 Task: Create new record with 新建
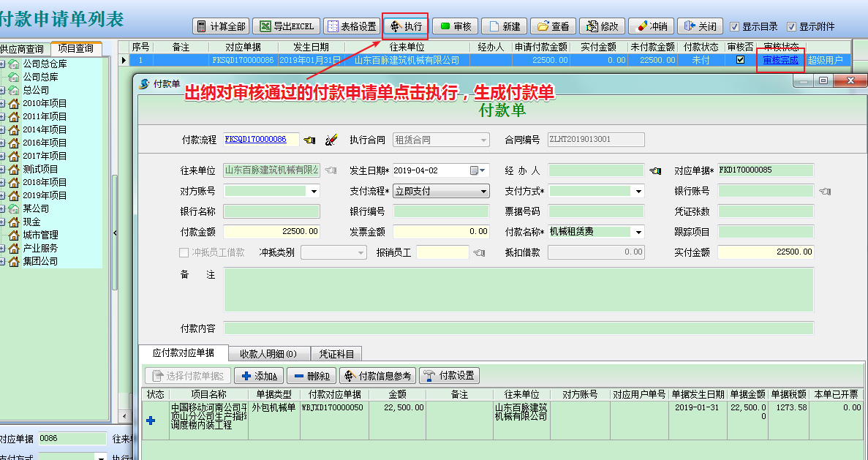[504, 26]
